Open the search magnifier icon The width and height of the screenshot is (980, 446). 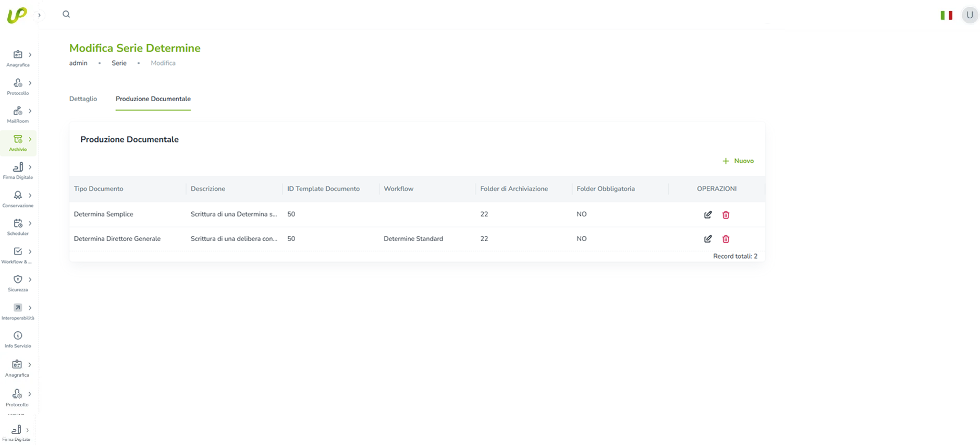(x=66, y=14)
